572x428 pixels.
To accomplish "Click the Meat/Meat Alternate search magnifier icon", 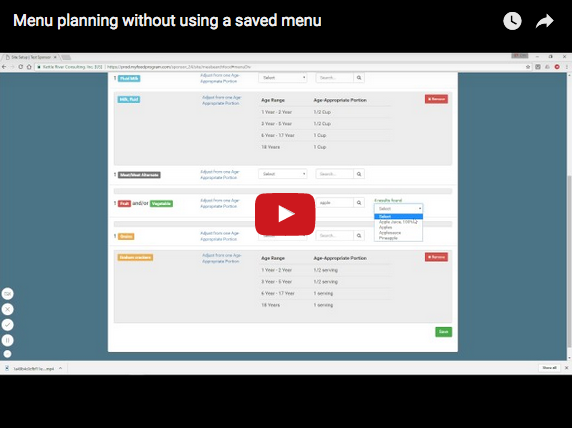I will (359, 174).
